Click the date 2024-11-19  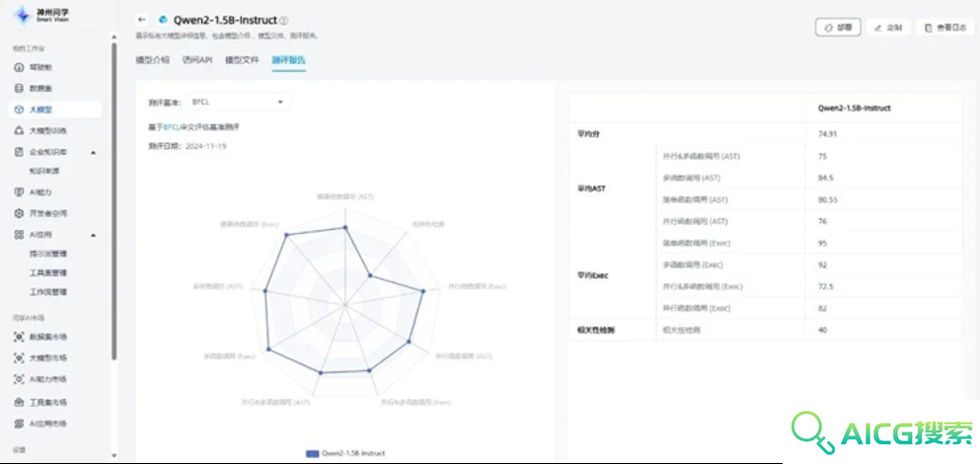205,146
